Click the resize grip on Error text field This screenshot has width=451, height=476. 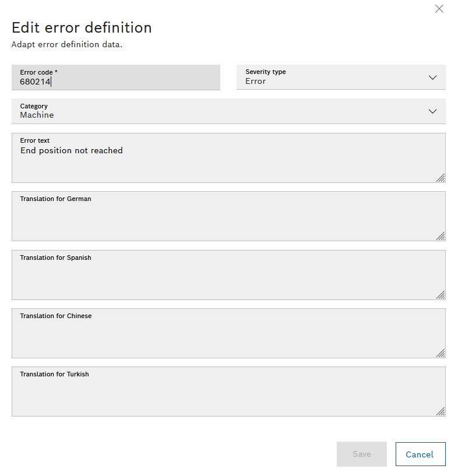click(x=441, y=178)
